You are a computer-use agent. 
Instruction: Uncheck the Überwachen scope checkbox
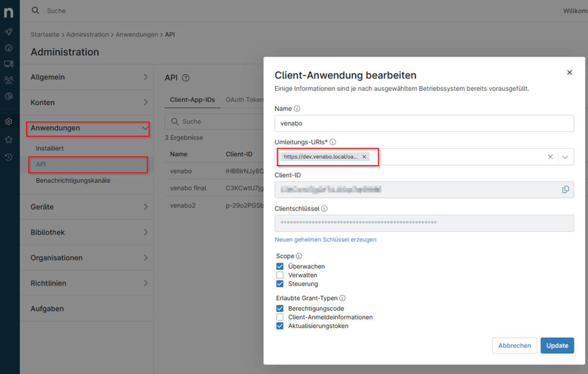280,267
